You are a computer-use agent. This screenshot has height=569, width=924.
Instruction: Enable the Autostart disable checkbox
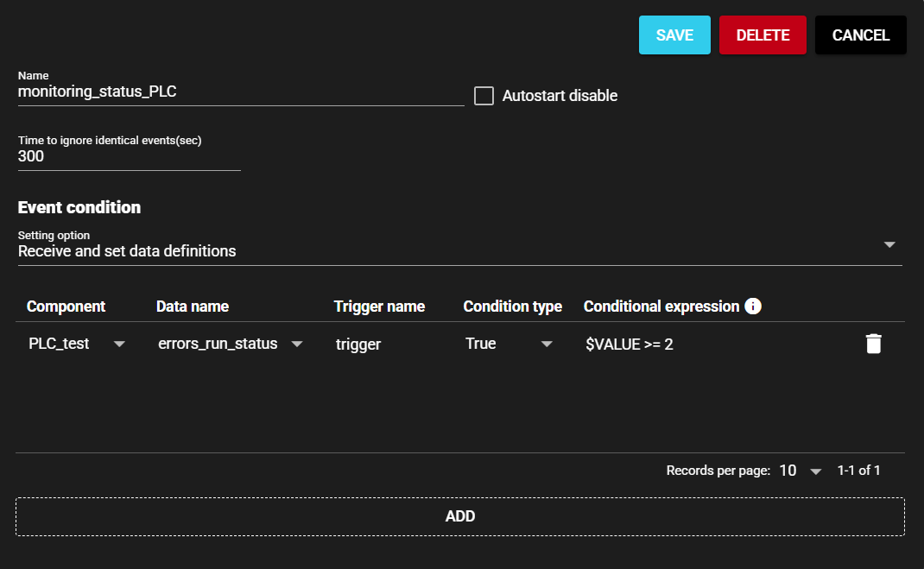tap(484, 96)
